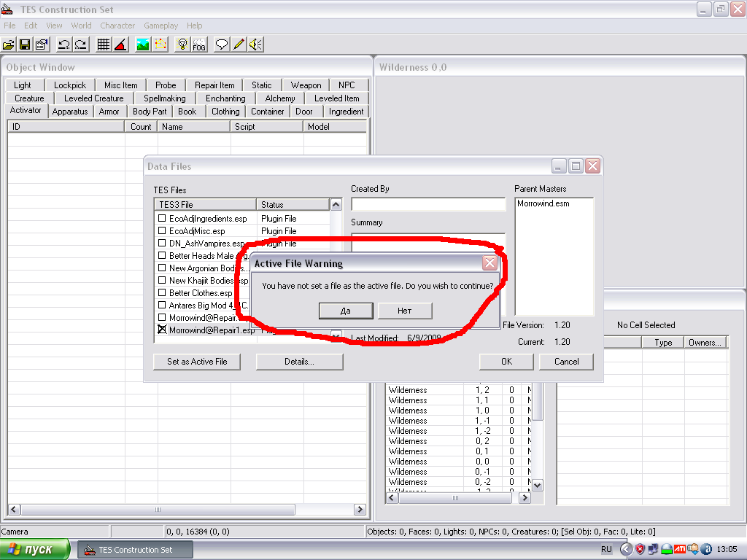
Task: Sort by the Status column header
Action: (293, 205)
